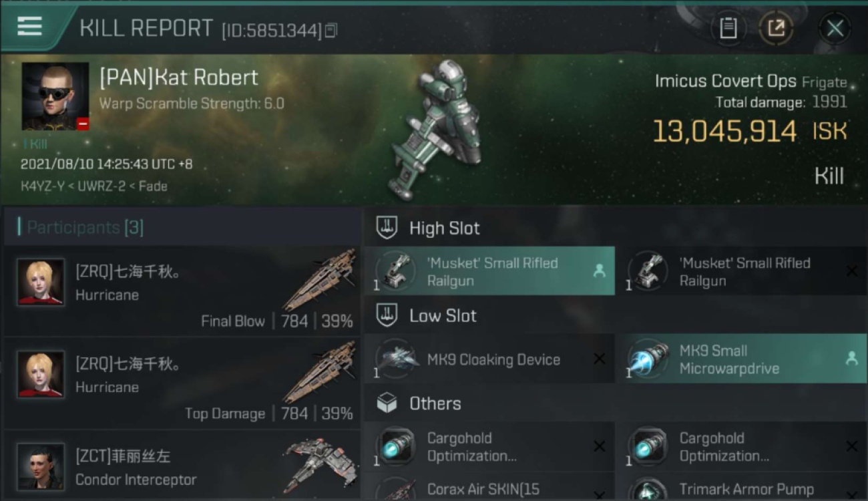Open the clipboard notes icon
This screenshot has height=501, width=868.
pyautogui.click(x=728, y=28)
